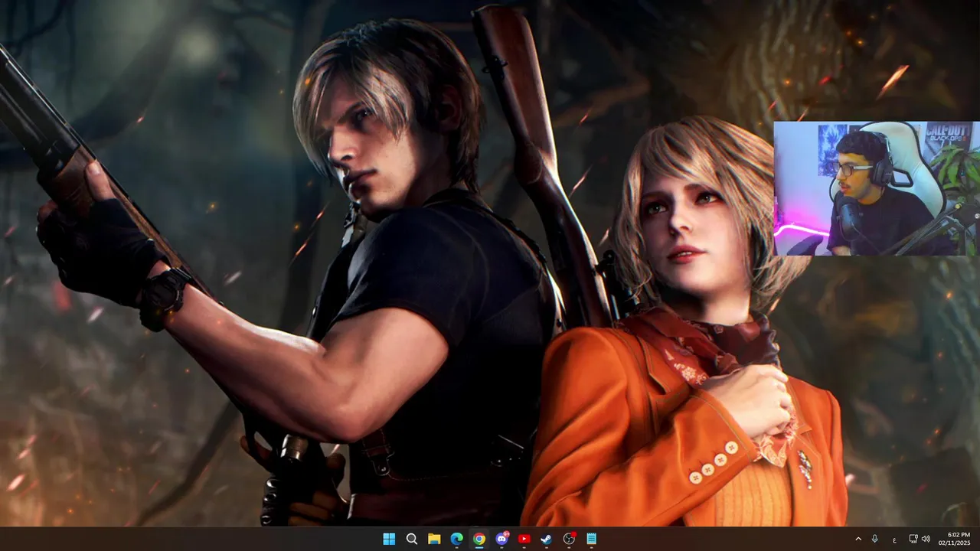Open the Windows Start menu

389,539
